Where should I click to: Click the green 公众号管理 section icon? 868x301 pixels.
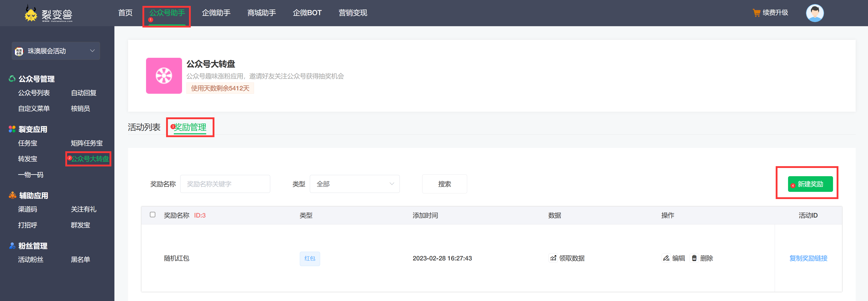point(12,78)
